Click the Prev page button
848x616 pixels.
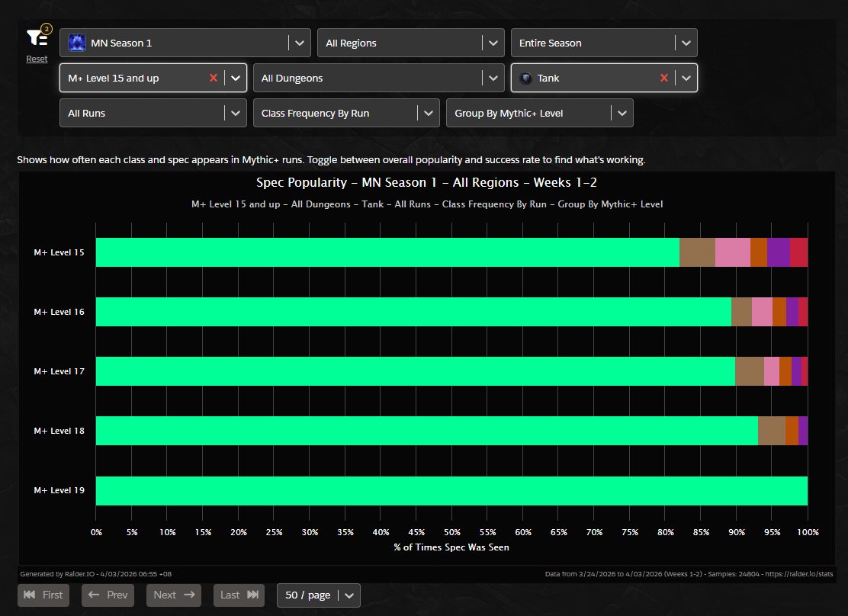108,595
